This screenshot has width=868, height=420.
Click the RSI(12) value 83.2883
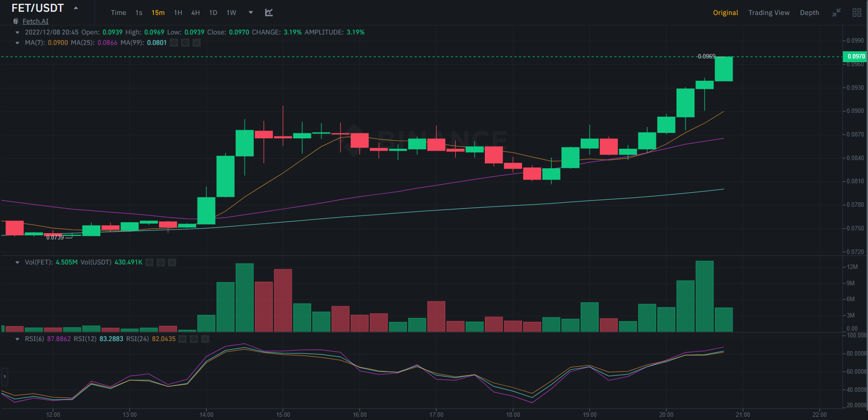(111, 339)
